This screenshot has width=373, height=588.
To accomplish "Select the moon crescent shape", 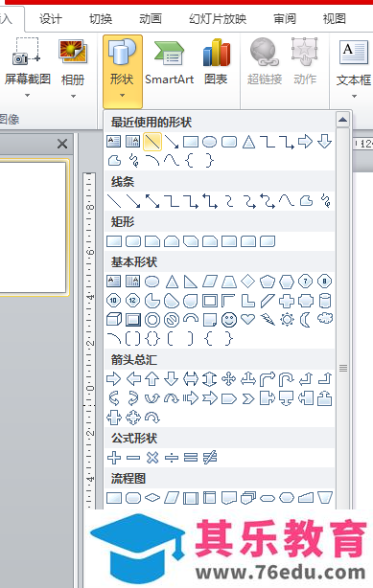I will 305,320.
